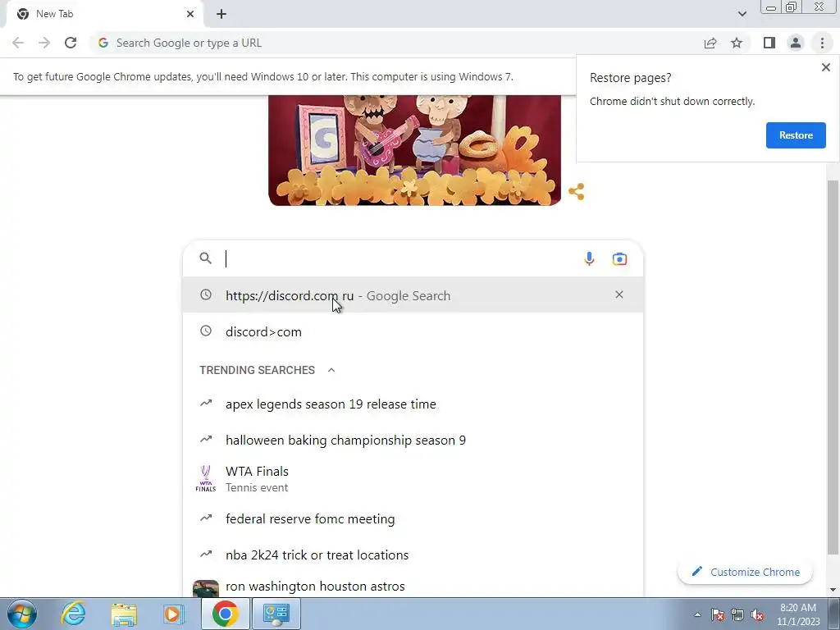Share the Google Doodle

coord(577,191)
